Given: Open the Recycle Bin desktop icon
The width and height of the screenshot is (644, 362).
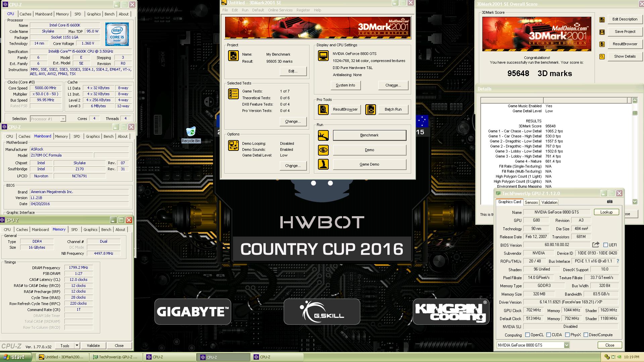Looking at the screenshot, I should 191,134.
